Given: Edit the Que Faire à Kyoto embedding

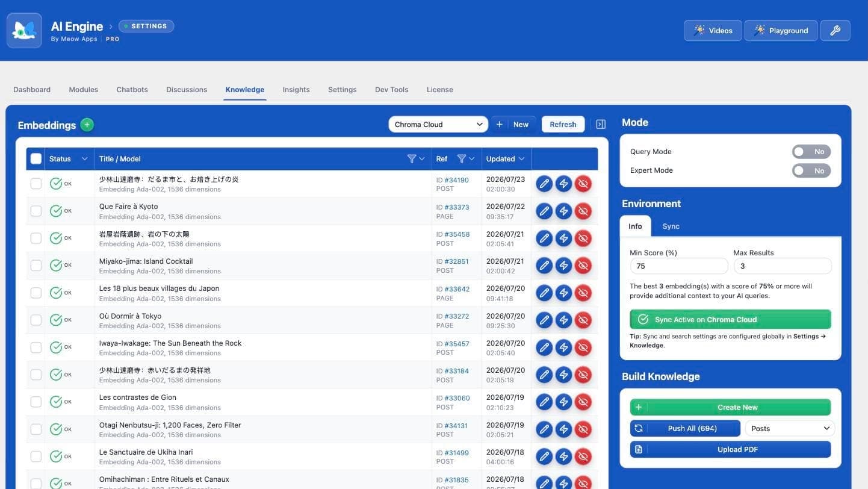Looking at the screenshot, I should (x=544, y=211).
